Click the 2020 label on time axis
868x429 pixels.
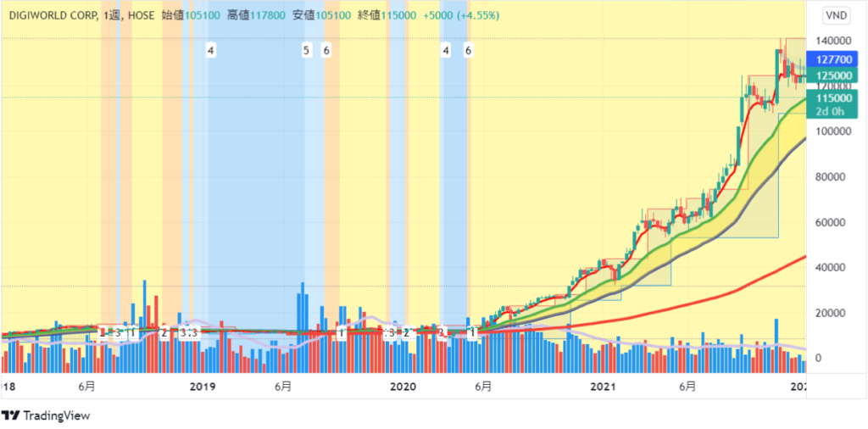point(403,387)
